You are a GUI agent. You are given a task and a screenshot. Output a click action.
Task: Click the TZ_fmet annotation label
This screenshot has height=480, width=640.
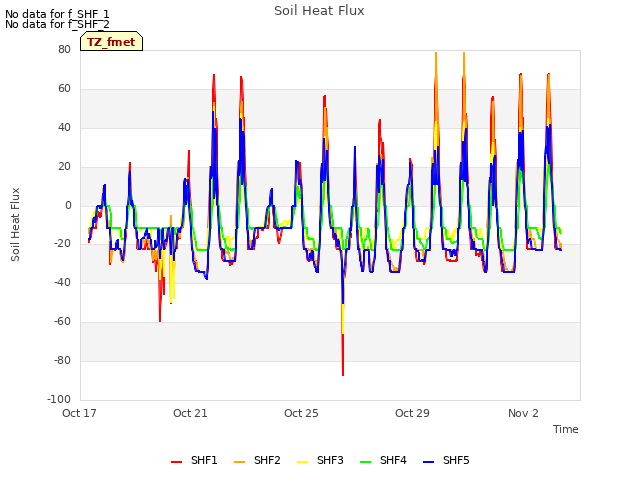(x=111, y=42)
